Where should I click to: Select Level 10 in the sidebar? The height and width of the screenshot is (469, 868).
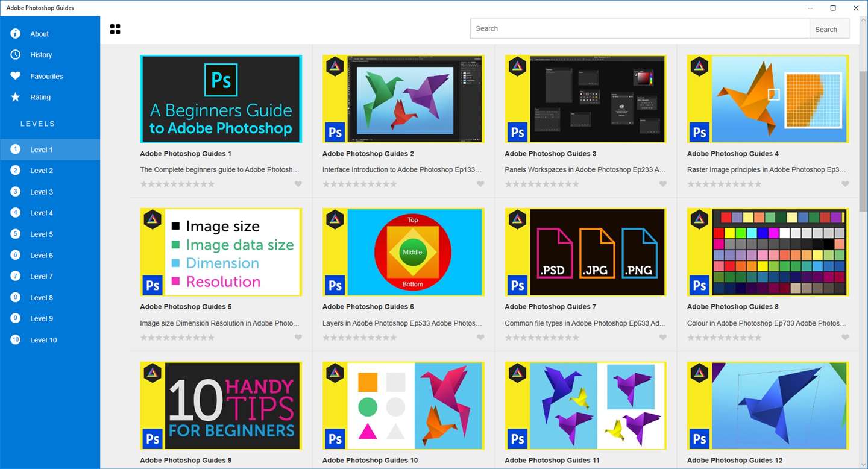pos(50,340)
